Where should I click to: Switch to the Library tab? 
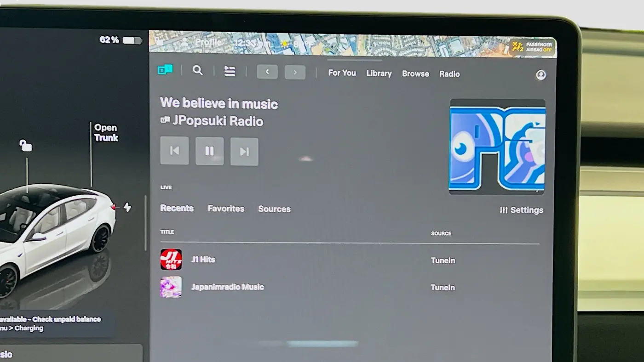[x=379, y=73]
